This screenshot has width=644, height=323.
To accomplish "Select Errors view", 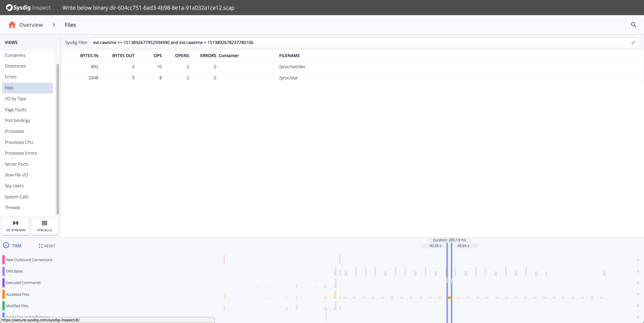I will point(27,77).
